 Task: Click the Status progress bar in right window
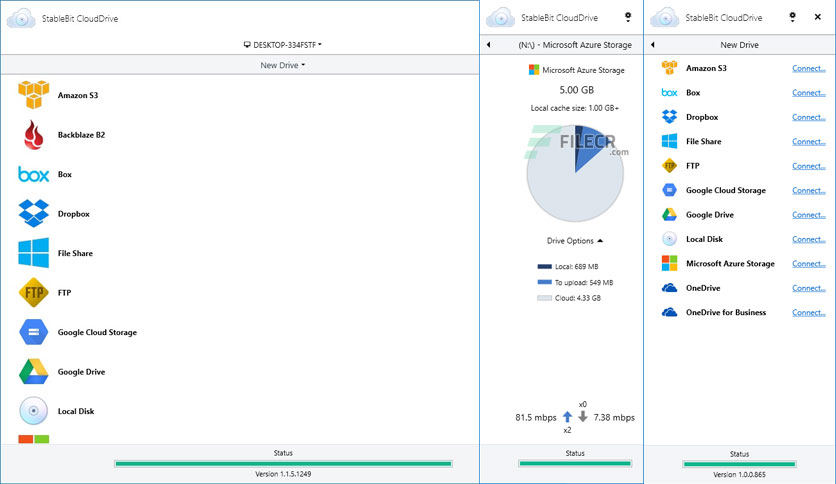[739, 464]
